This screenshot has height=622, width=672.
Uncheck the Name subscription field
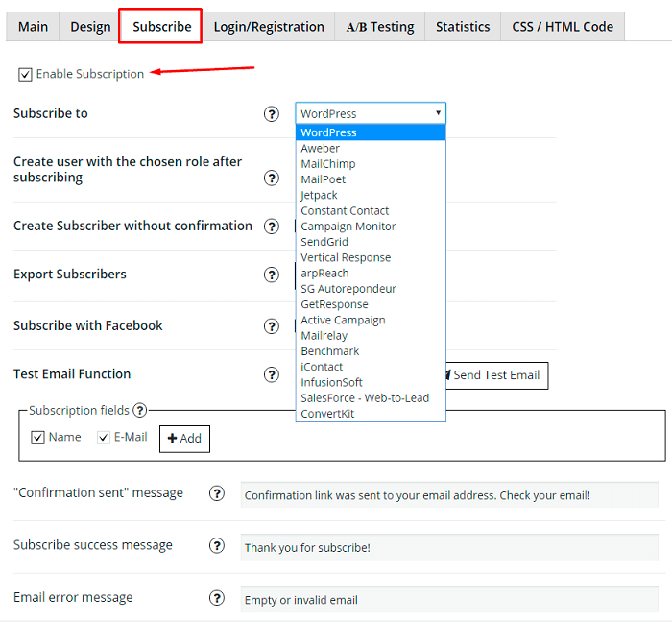37,438
